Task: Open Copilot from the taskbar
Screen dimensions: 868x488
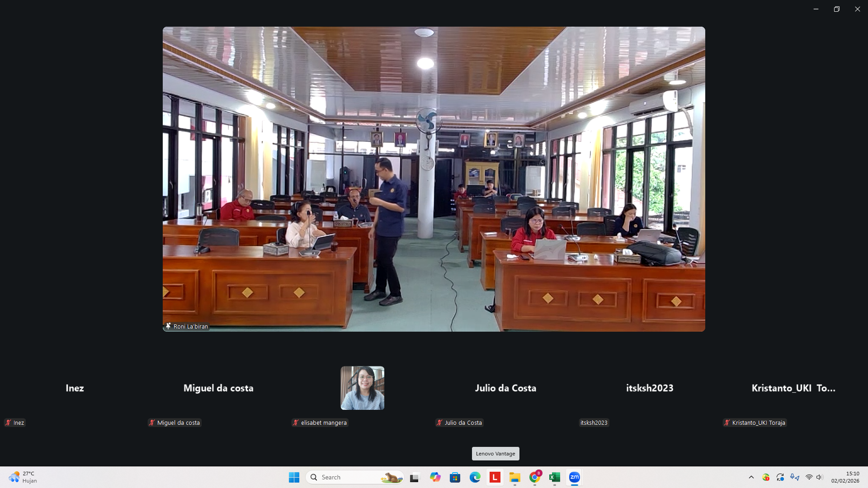Action: [435, 477]
